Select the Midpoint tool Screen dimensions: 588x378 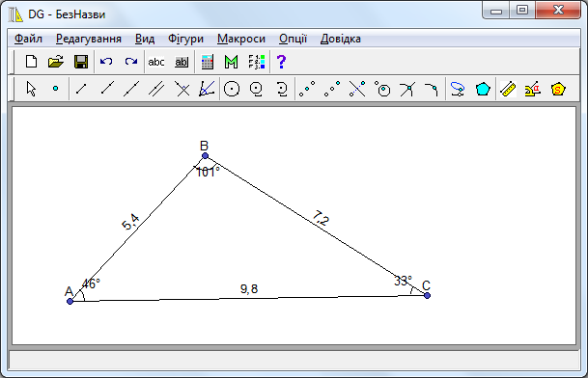pyautogui.click(x=307, y=89)
